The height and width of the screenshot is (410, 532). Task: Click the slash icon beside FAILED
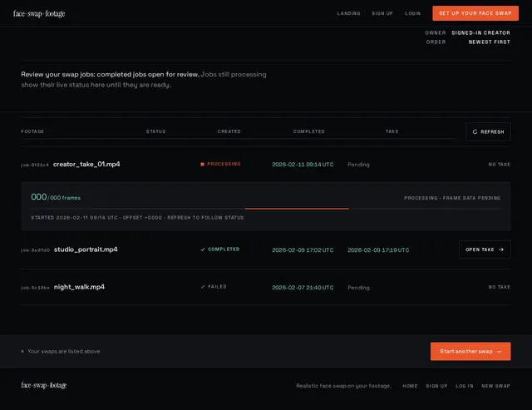203,287
